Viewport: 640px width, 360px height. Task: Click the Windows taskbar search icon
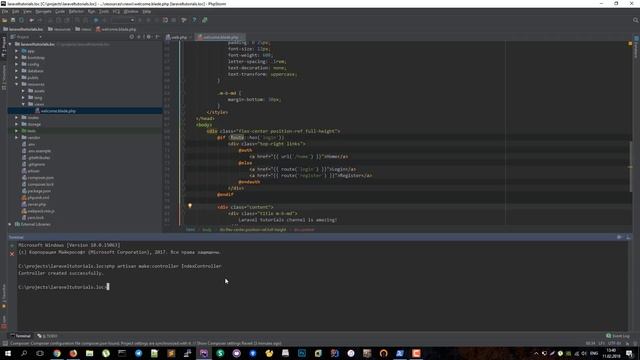pos(24,353)
